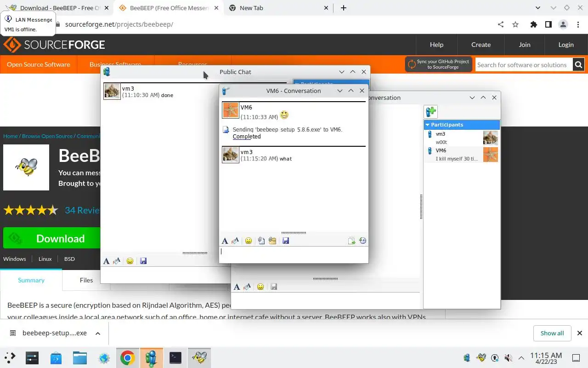This screenshot has height=368, width=588.
Task: Click the SourceForge search magnifier button
Action: click(579, 65)
